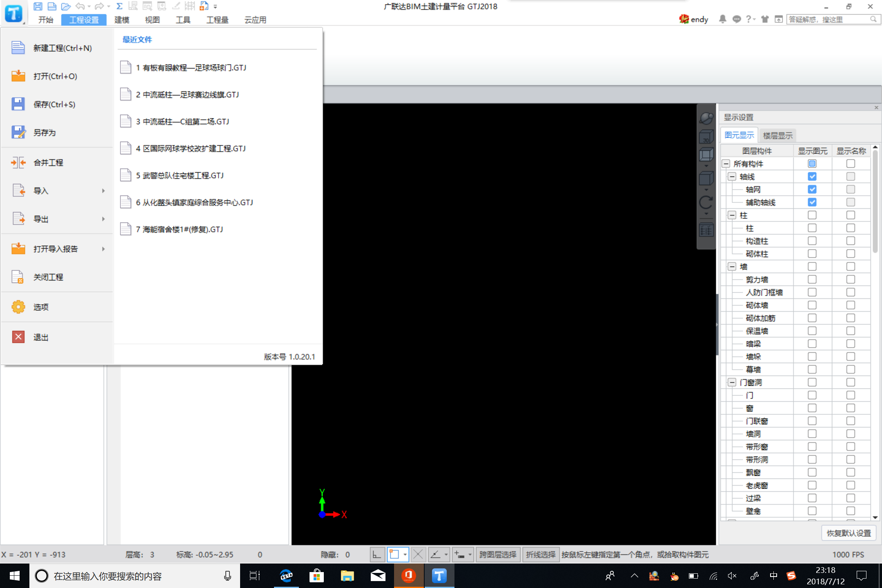Open the 视图 ribbon tab
This screenshot has height=588, width=882.
point(152,20)
